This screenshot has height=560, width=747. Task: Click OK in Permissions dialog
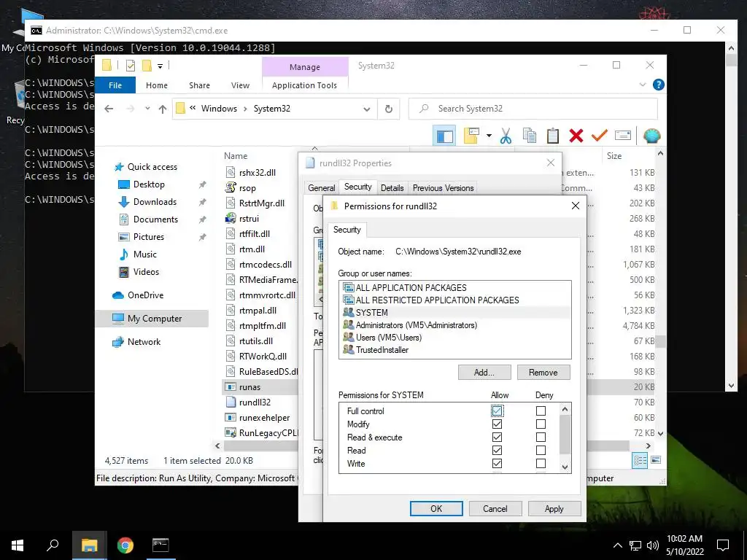pos(436,508)
